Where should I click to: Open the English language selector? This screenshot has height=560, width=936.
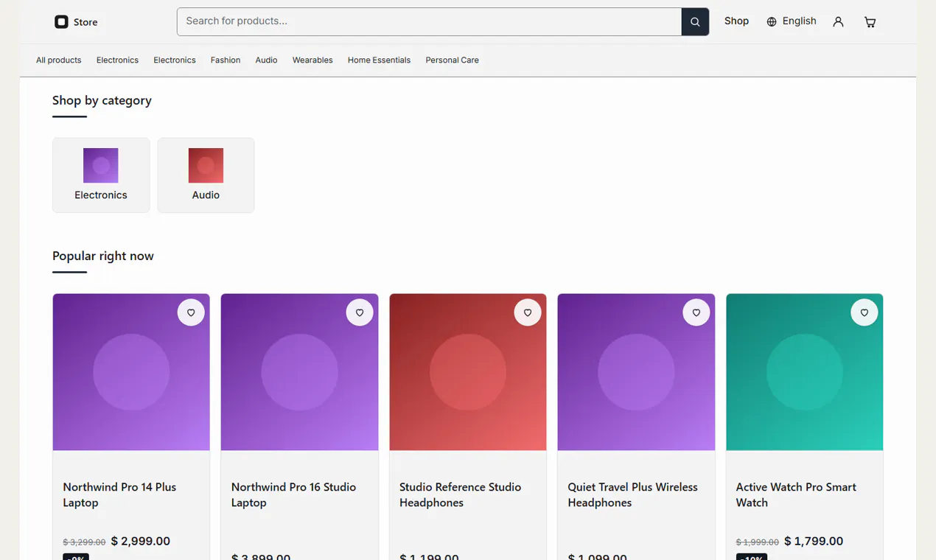pyautogui.click(x=792, y=21)
